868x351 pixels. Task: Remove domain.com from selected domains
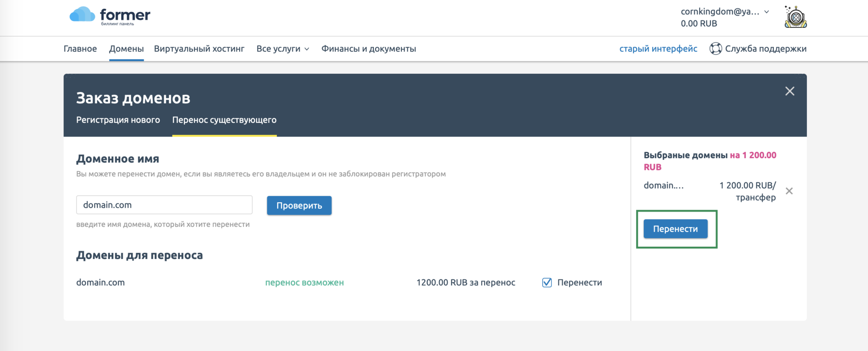(789, 191)
